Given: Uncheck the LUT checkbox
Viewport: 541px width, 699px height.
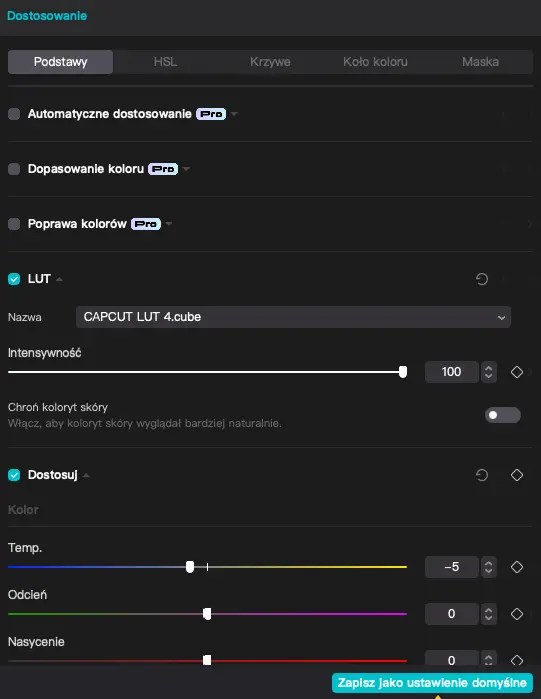Looking at the screenshot, I should pyautogui.click(x=14, y=279).
